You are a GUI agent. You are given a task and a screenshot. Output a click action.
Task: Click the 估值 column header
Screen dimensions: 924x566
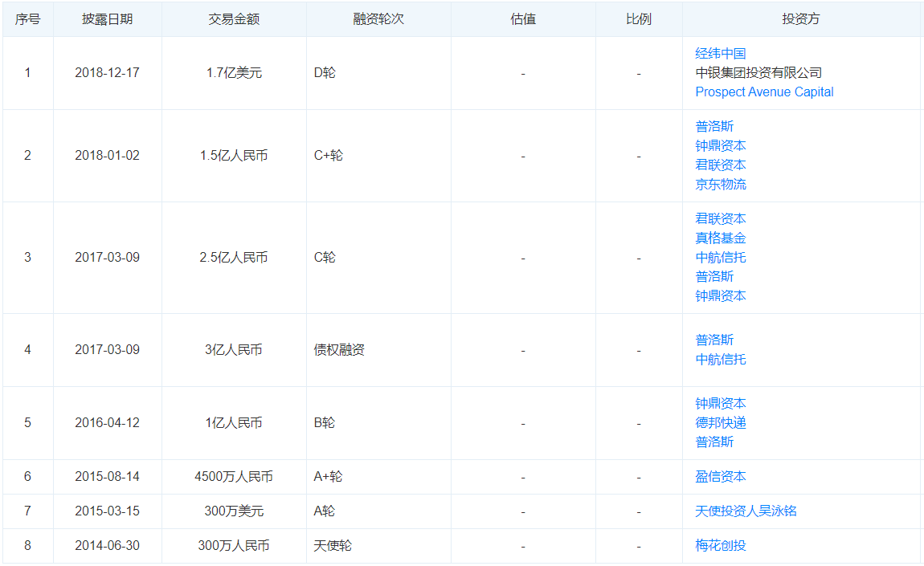[x=523, y=19]
